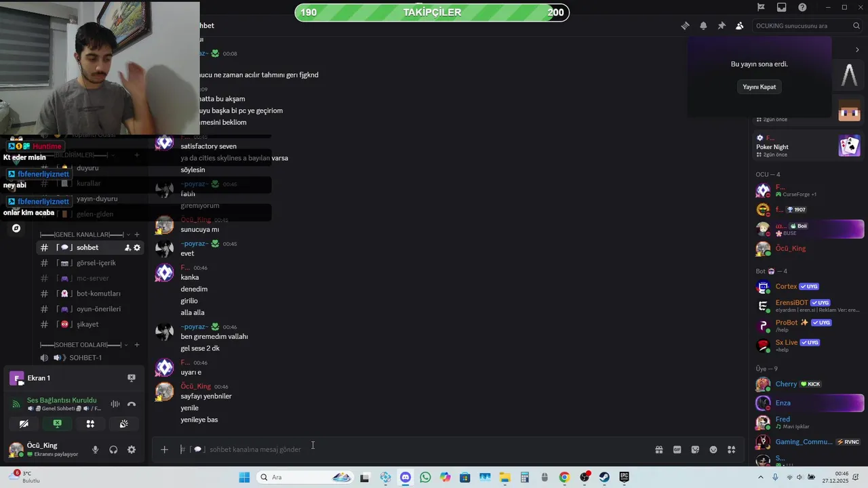
Task: Disconnect from voice call
Action: pos(132,404)
